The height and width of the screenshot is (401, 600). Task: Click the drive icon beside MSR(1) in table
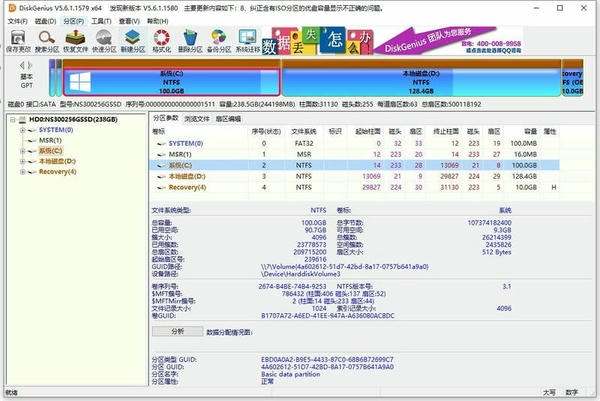point(161,155)
